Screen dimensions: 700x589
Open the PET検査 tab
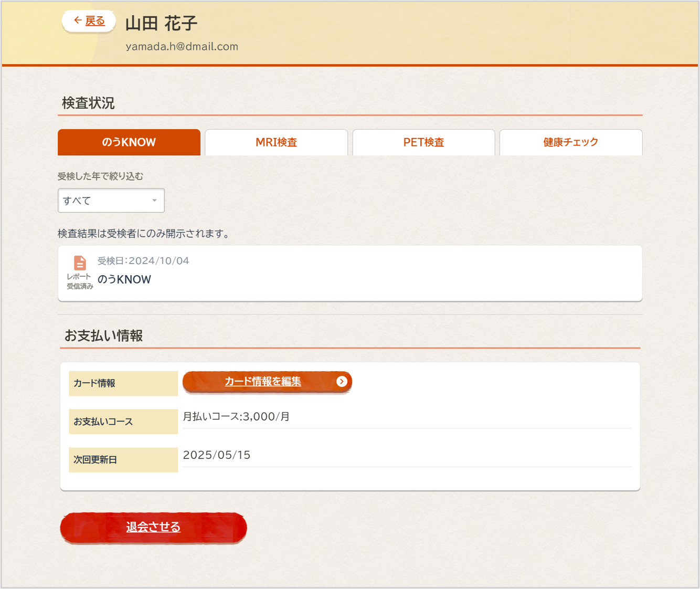tap(423, 142)
